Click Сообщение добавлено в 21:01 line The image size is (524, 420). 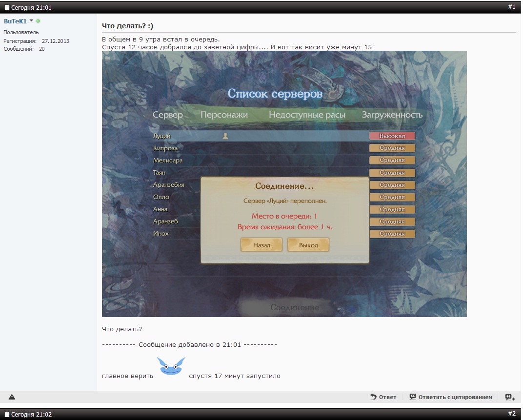point(189,344)
